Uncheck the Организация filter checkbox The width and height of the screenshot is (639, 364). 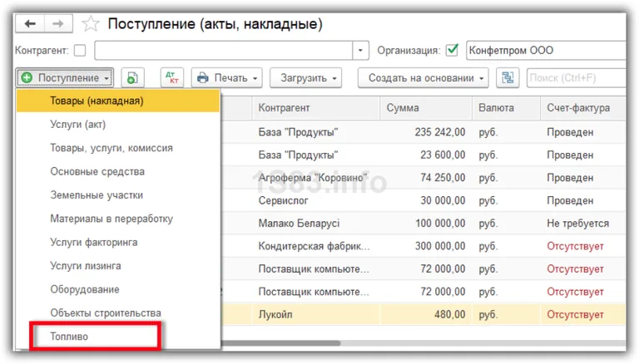[452, 50]
